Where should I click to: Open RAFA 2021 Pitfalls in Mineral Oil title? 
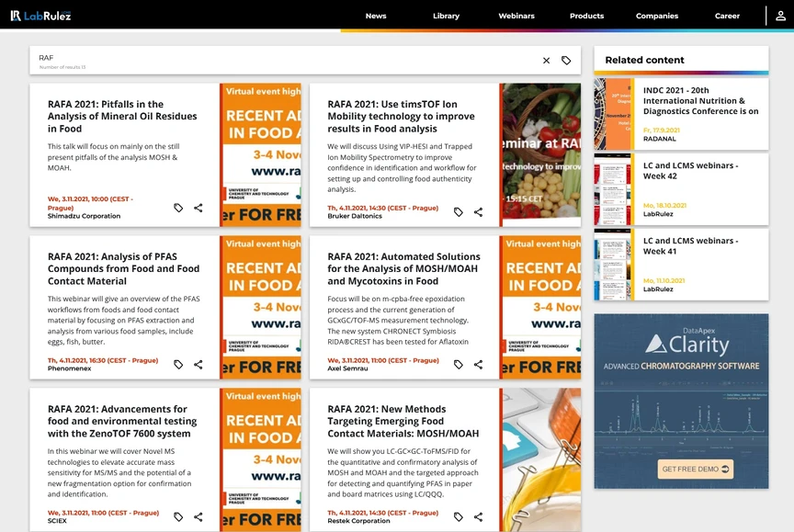[122, 117]
